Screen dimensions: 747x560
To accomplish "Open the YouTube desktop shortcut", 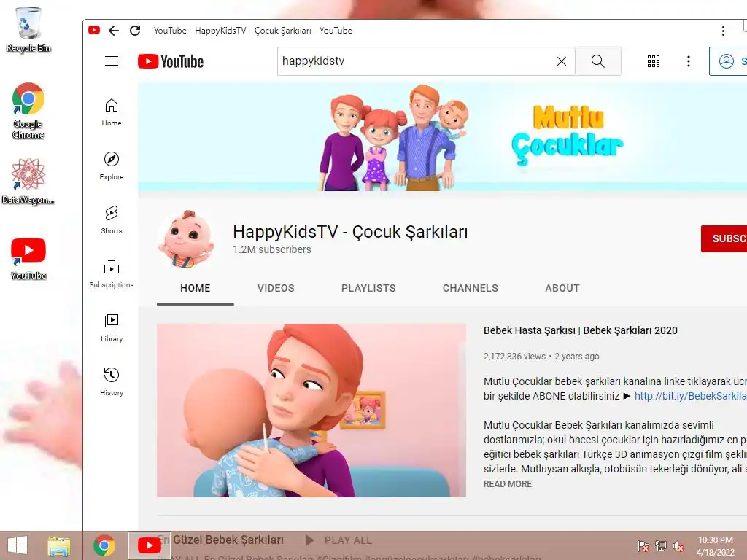I will [28, 259].
